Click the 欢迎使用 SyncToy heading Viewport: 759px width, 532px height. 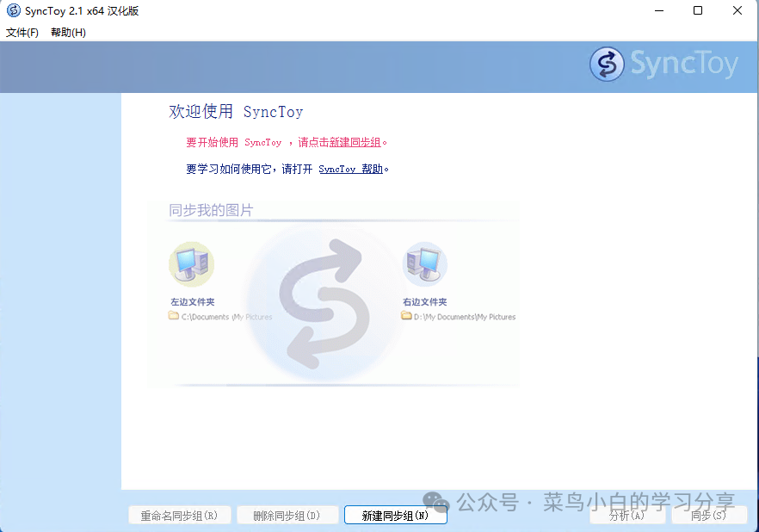tap(236, 111)
